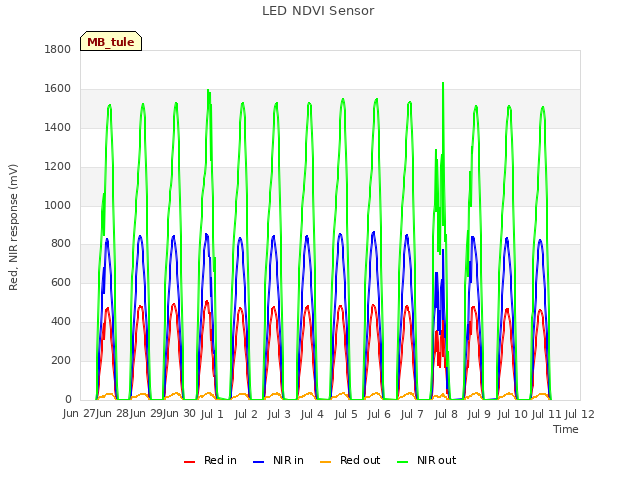Click the 'Jun 29' x-axis date label
The image size is (640, 480).
tap(146, 414)
